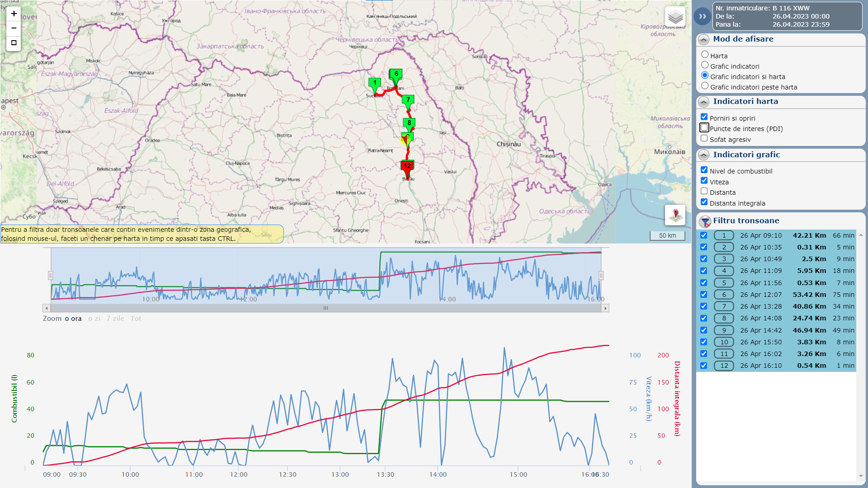This screenshot has height=488, width=868.
Task: Click red stop marker 12 on map
Action: 407,166
